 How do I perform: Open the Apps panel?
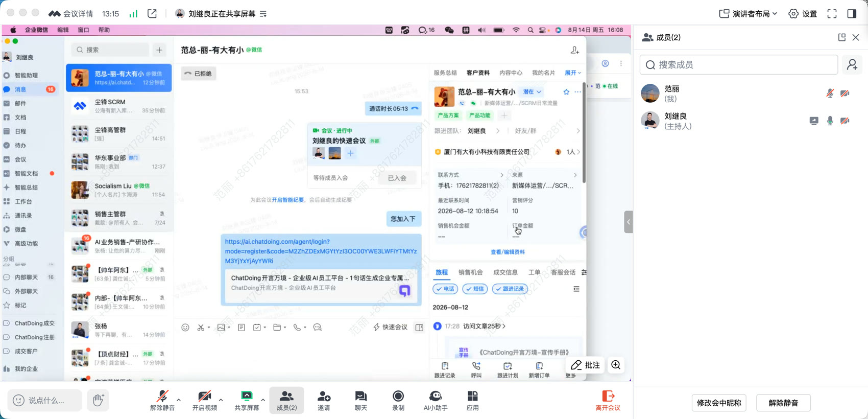(473, 400)
